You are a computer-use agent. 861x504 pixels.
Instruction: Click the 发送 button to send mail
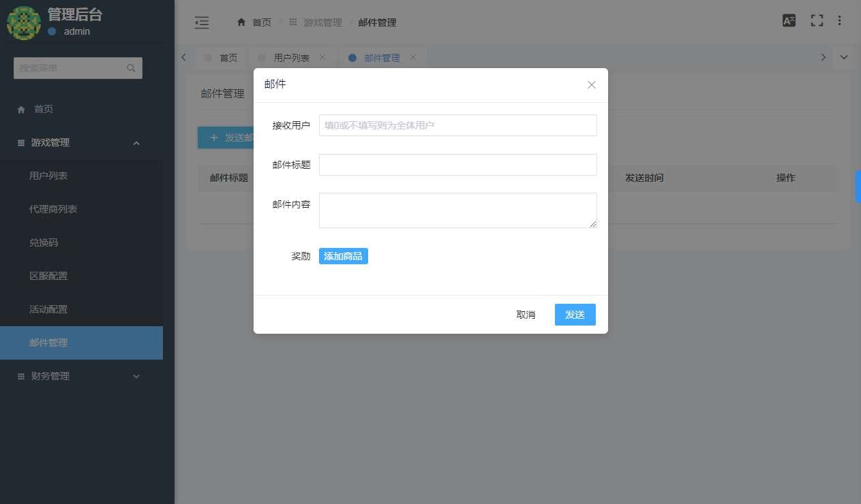click(x=575, y=314)
